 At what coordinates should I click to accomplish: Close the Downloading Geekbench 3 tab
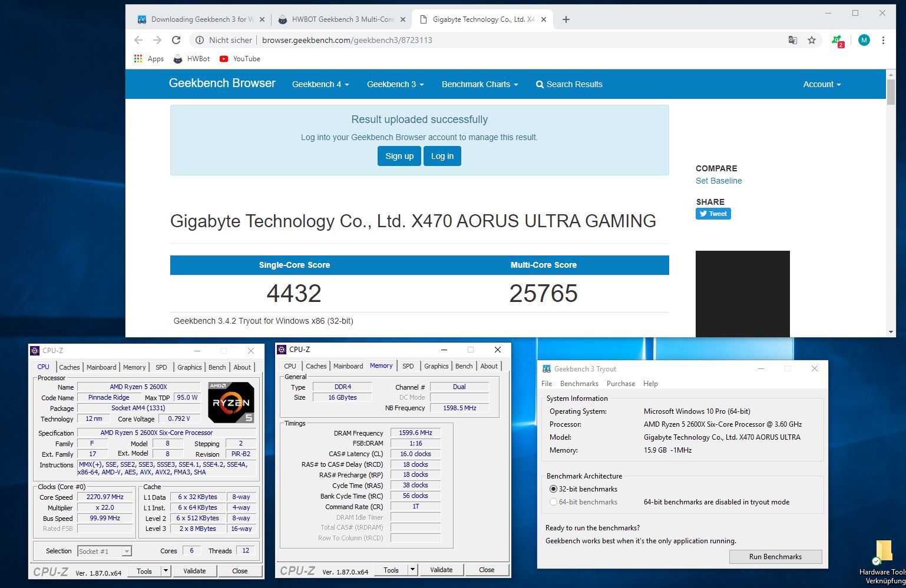point(262,19)
